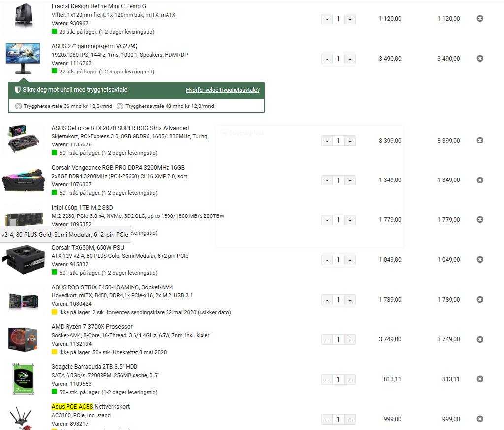The height and width of the screenshot is (430, 504).
Task: Click the shield icon in trygghetsavtale banner
Action: coord(18,90)
